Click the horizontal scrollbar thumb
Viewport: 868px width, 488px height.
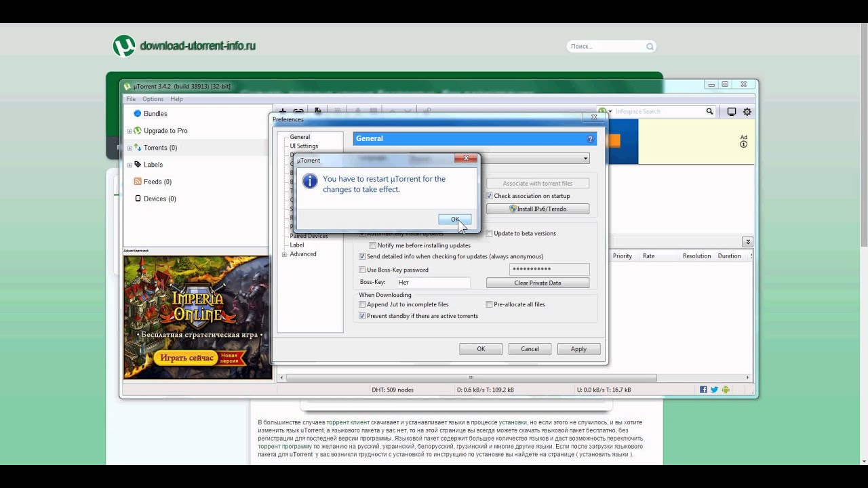tap(471, 378)
